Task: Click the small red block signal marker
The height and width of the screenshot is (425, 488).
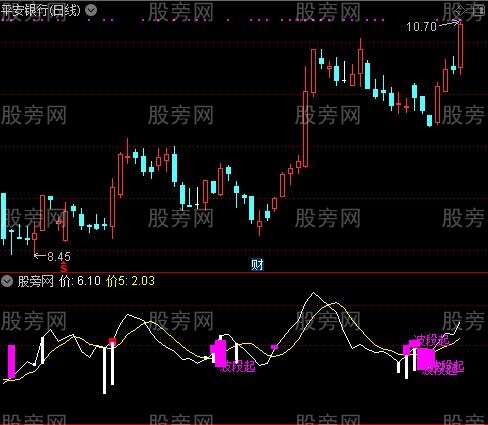Action: point(113,340)
